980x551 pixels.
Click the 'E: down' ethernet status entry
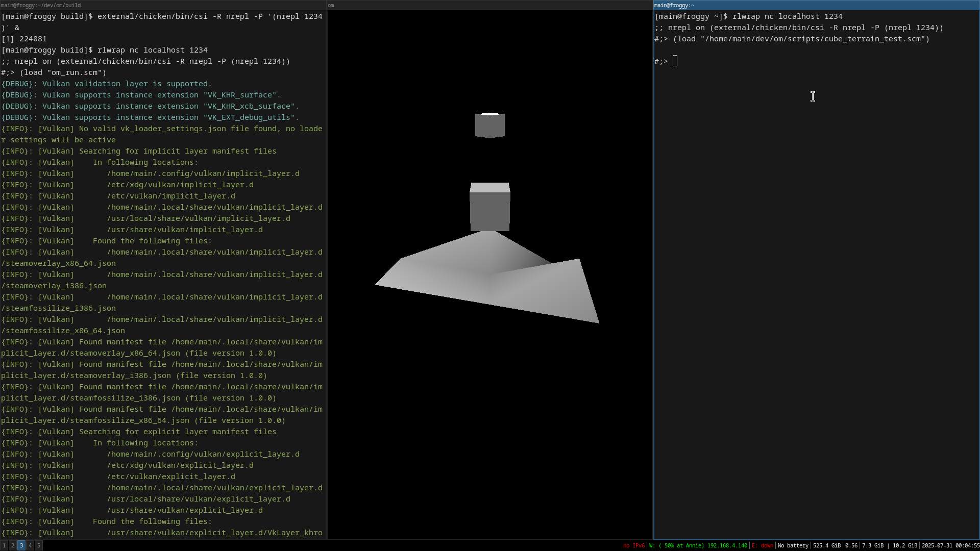763,546
